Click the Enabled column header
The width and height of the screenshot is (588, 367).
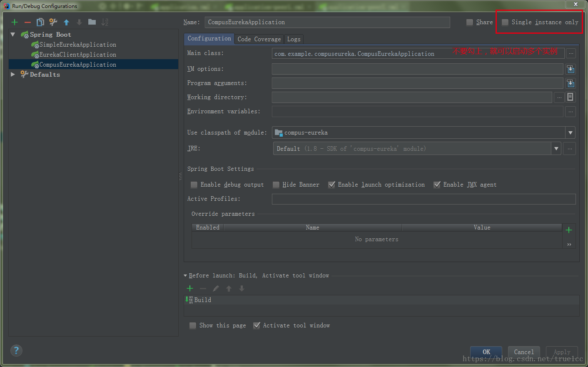208,227
